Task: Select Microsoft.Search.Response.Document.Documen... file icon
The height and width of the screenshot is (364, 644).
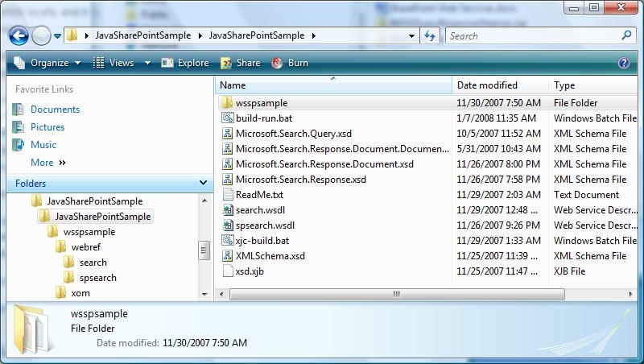Action: 227,149
